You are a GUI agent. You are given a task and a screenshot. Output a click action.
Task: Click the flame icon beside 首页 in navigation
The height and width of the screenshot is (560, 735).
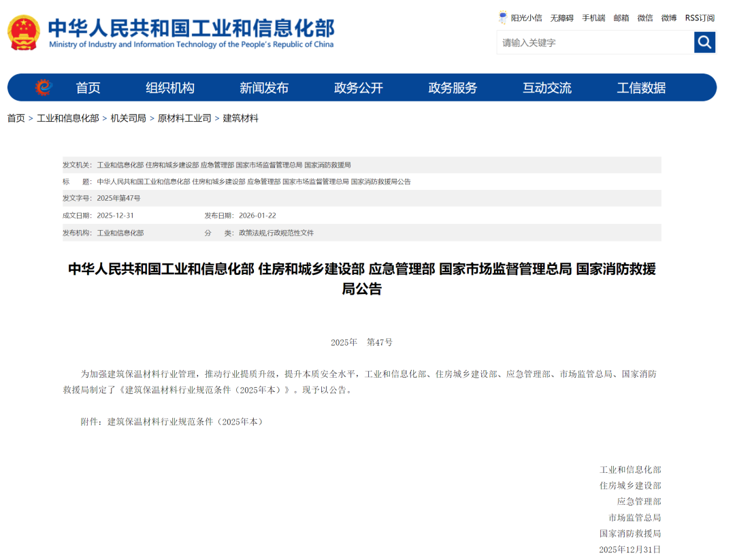[42, 87]
